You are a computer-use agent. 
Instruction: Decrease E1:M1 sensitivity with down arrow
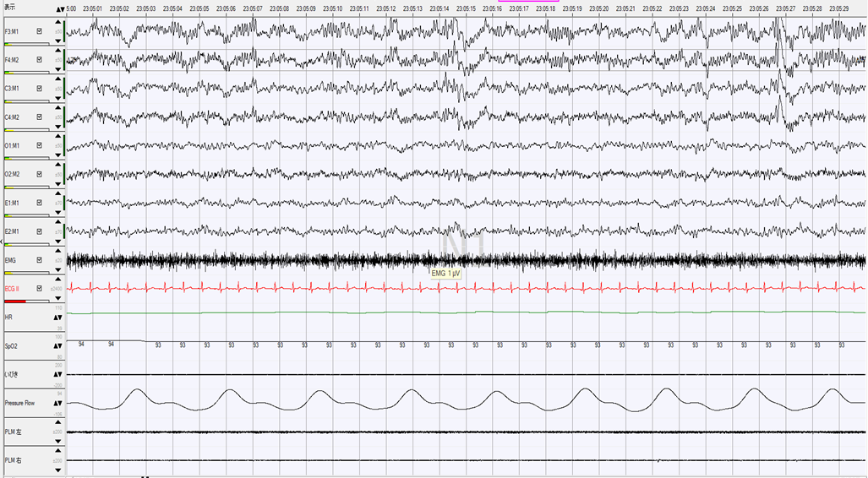(58, 213)
